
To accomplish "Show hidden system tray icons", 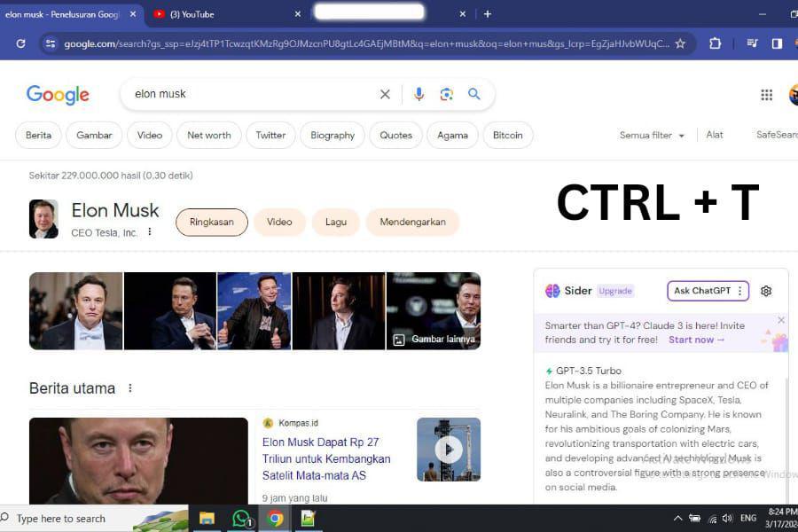I will [678, 518].
